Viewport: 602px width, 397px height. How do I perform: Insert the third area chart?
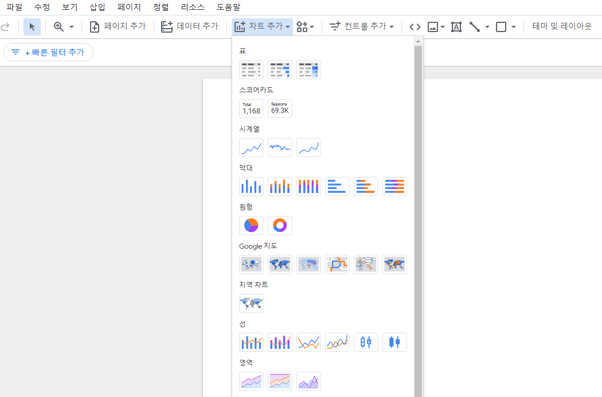point(308,381)
